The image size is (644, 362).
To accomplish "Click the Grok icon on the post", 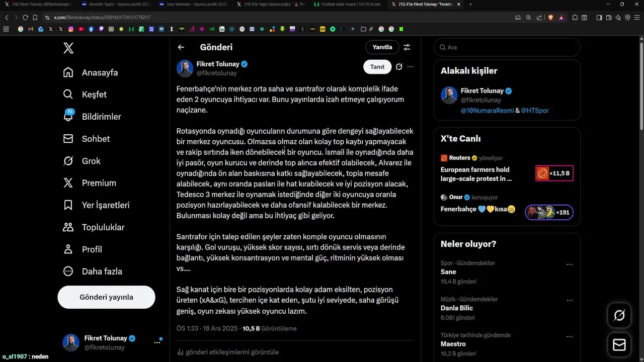I will [399, 67].
